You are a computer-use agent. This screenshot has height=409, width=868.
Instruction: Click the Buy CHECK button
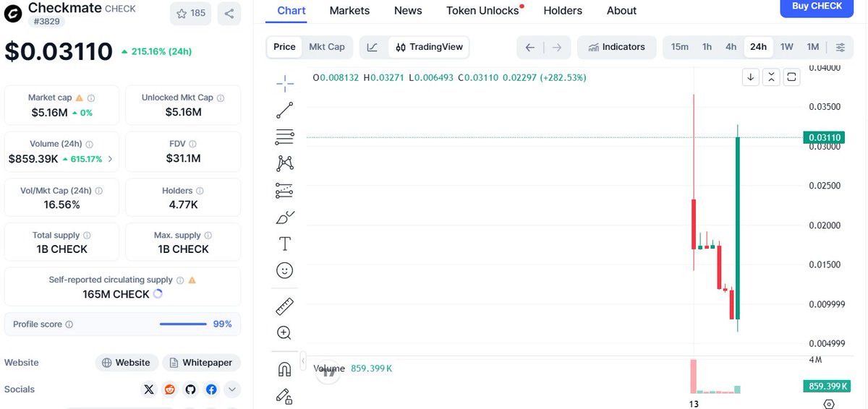pos(817,7)
